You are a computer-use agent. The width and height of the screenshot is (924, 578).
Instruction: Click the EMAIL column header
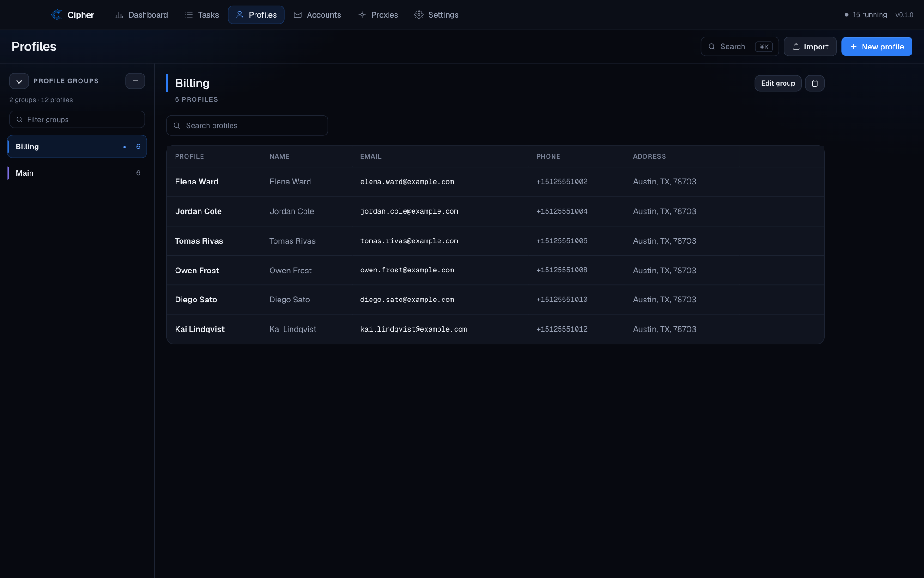click(x=371, y=156)
